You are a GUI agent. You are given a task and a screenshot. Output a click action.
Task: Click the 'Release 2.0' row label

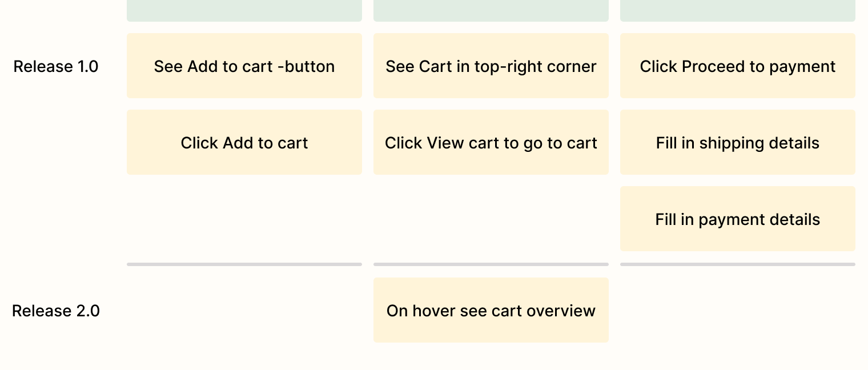(56, 311)
